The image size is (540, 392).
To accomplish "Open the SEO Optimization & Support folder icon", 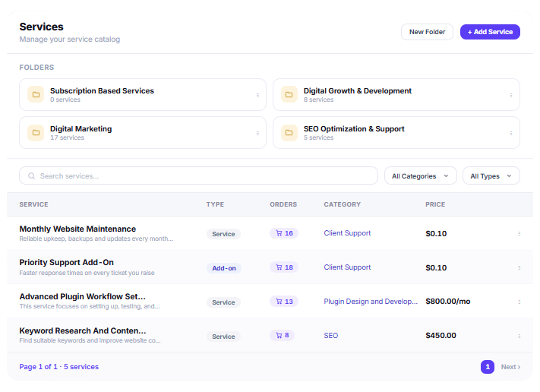I will (289, 132).
